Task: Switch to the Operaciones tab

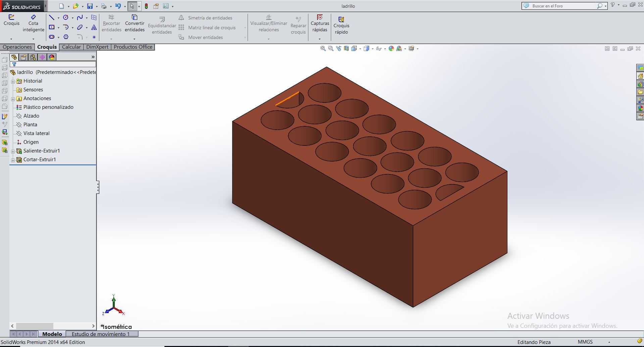Action: (x=17, y=47)
